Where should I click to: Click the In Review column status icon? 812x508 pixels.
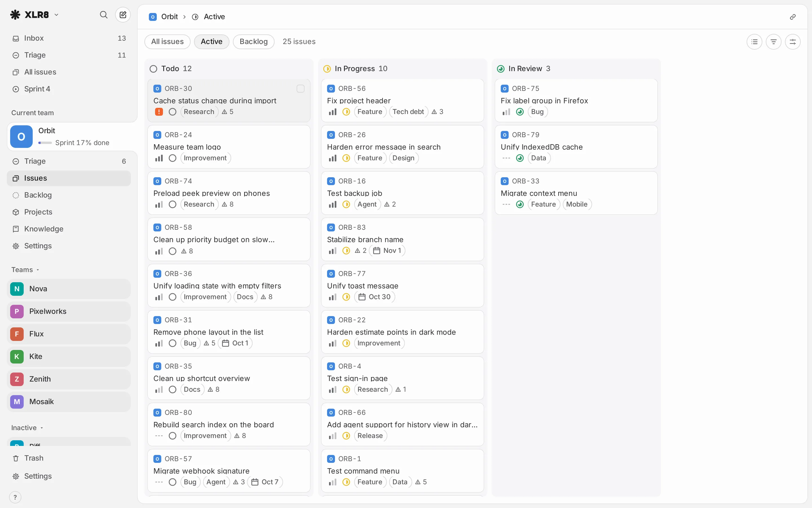501,69
